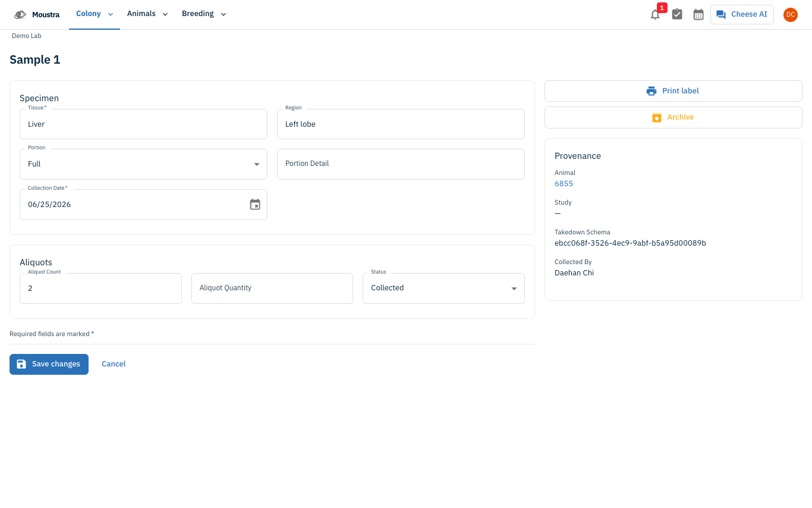Open the notifications bell
The height and width of the screenshot is (508, 812).
[x=655, y=14]
